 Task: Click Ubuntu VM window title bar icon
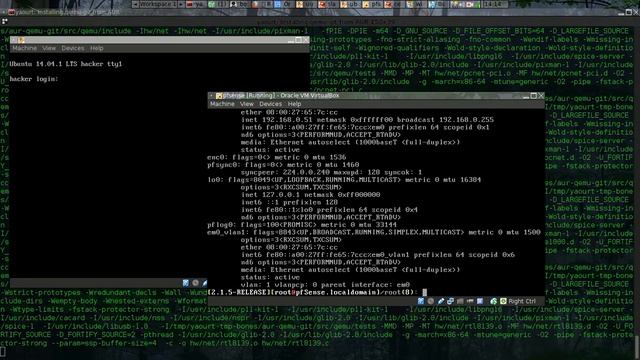[x=21, y=40]
